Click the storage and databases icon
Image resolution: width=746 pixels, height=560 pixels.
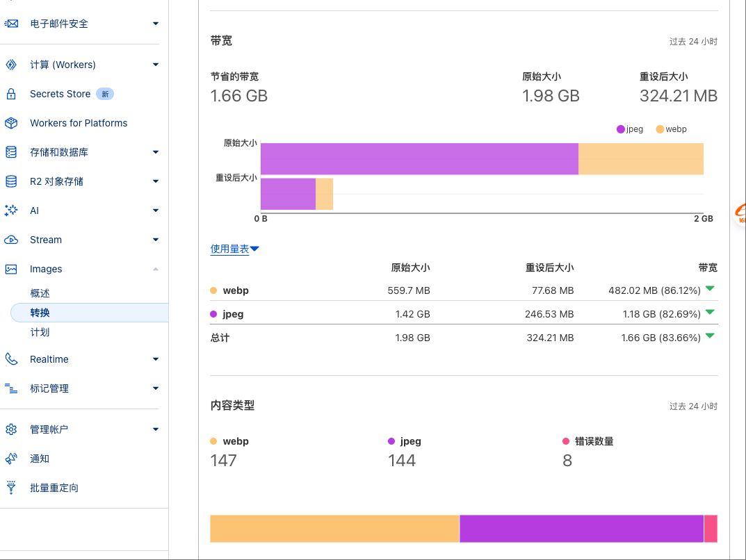point(11,152)
